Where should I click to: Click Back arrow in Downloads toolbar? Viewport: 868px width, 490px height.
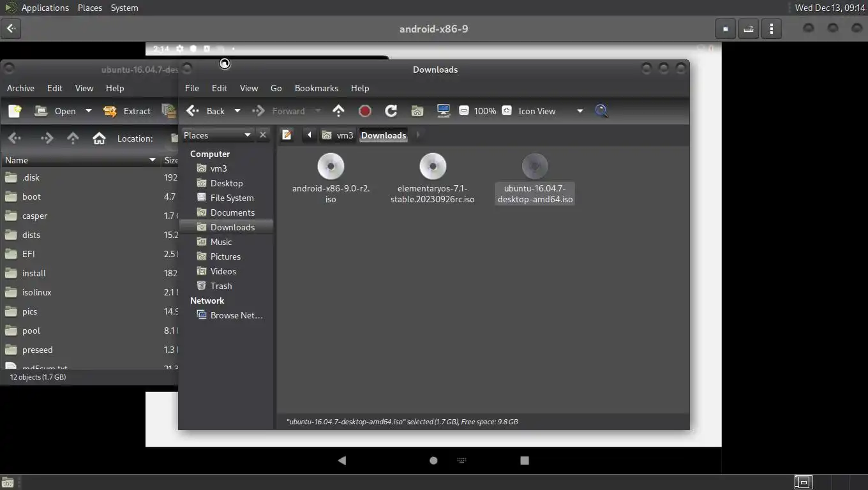tap(205, 111)
